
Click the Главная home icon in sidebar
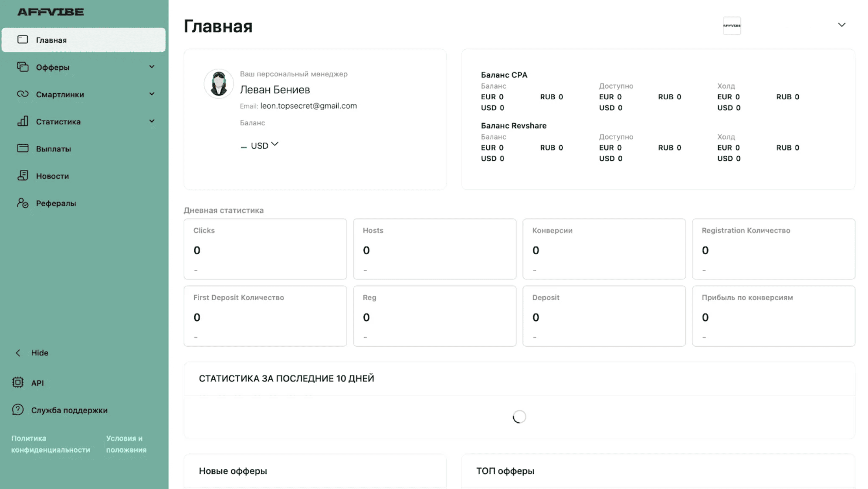click(x=23, y=40)
